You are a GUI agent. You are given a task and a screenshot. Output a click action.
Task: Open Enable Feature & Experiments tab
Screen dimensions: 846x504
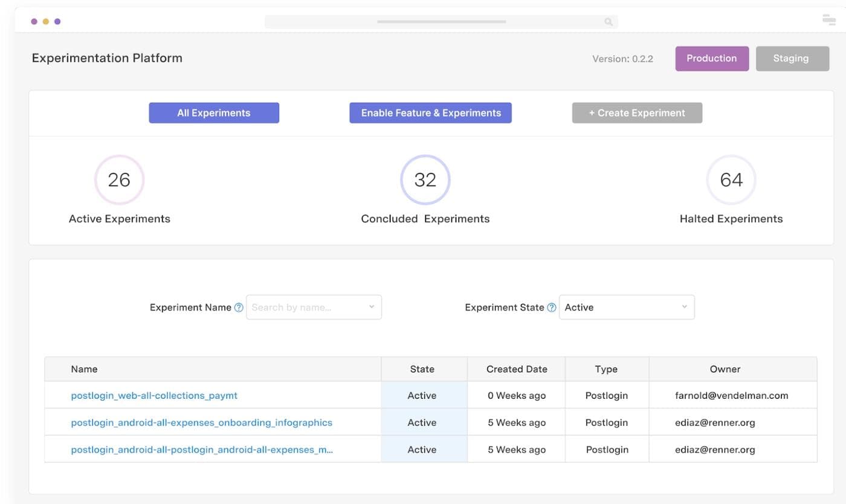pos(430,113)
